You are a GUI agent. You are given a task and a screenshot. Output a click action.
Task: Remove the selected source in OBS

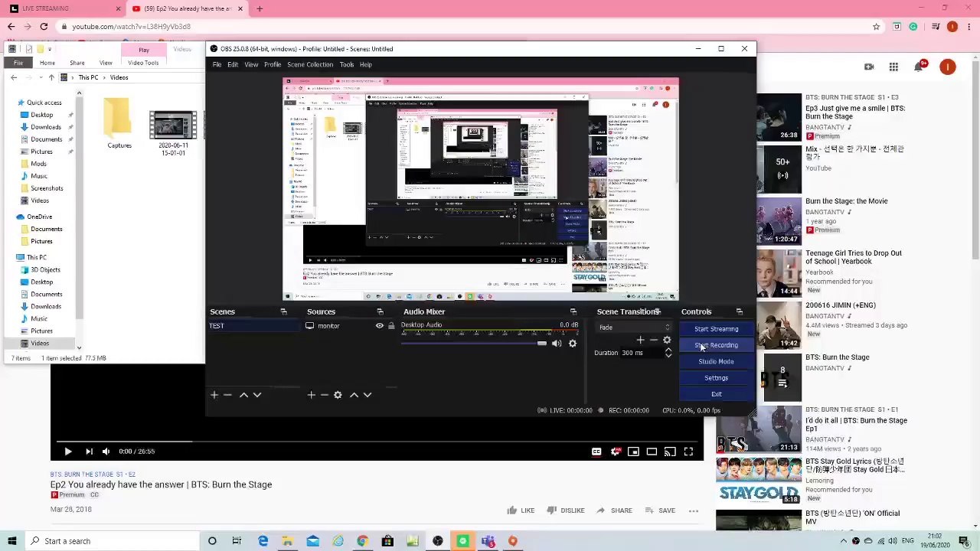(x=324, y=395)
